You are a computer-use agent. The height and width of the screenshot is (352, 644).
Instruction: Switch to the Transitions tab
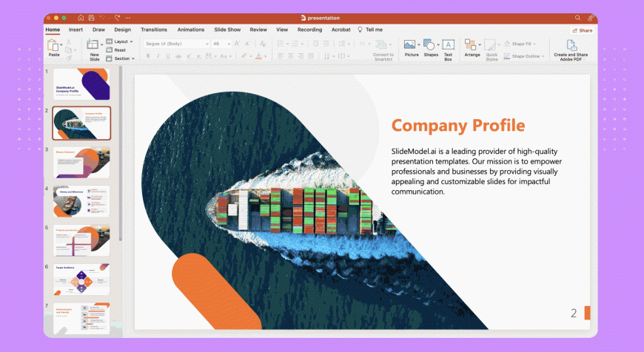tap(153, 30)
